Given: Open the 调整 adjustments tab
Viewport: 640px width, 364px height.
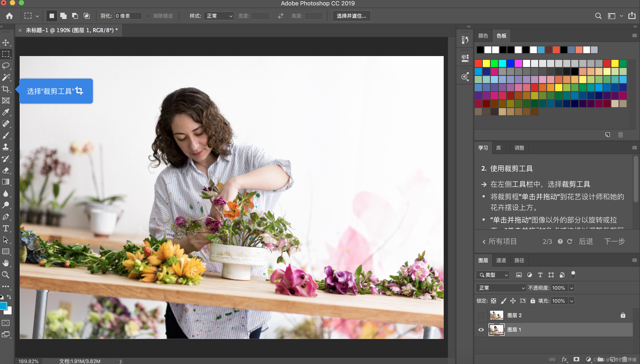Looking at the screenshot, I should (519, 148).
